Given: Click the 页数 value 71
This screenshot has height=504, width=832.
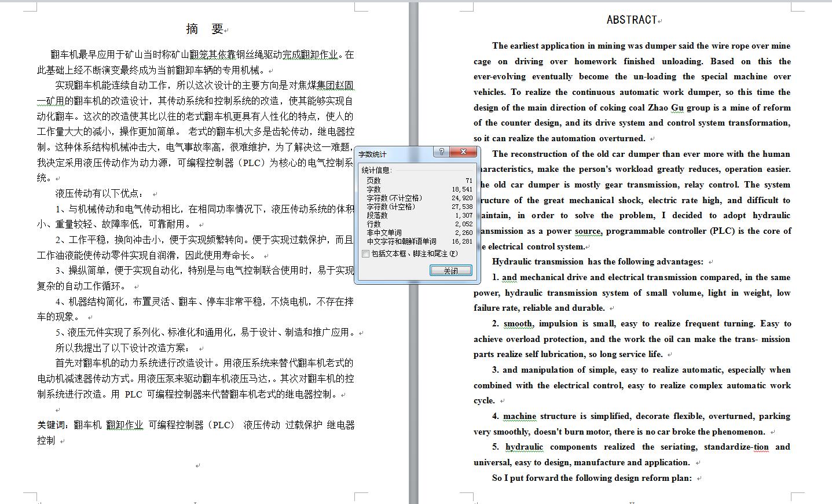Looking at the screenshot, I should click(468, 181).
